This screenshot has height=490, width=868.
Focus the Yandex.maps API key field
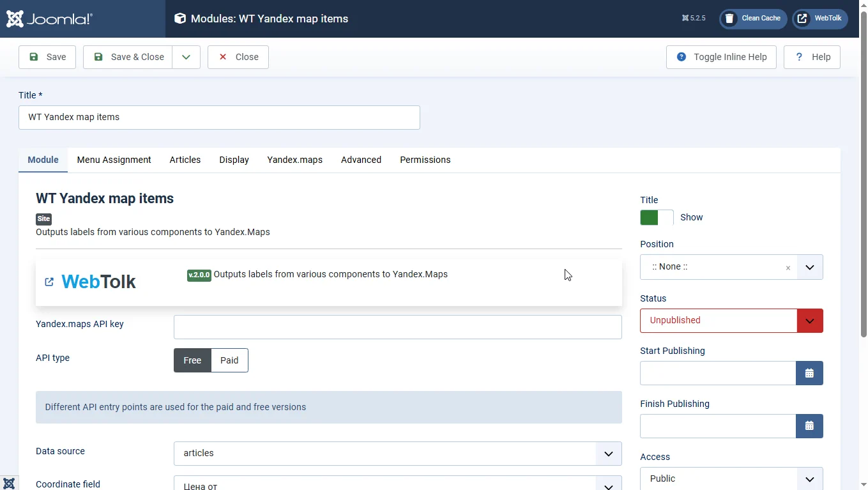tap(398, 327)
